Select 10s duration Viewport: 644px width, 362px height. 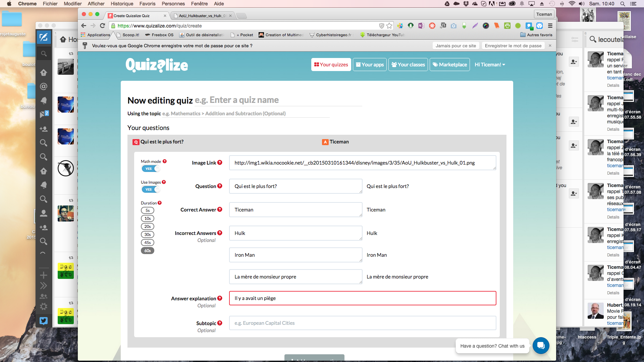pyautogui.click(x=148, y=219)
